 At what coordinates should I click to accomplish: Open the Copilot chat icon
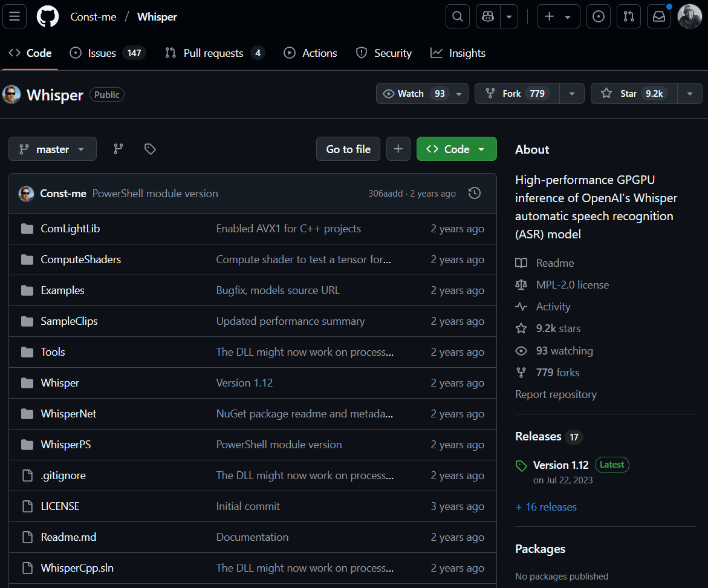(489, 16)
